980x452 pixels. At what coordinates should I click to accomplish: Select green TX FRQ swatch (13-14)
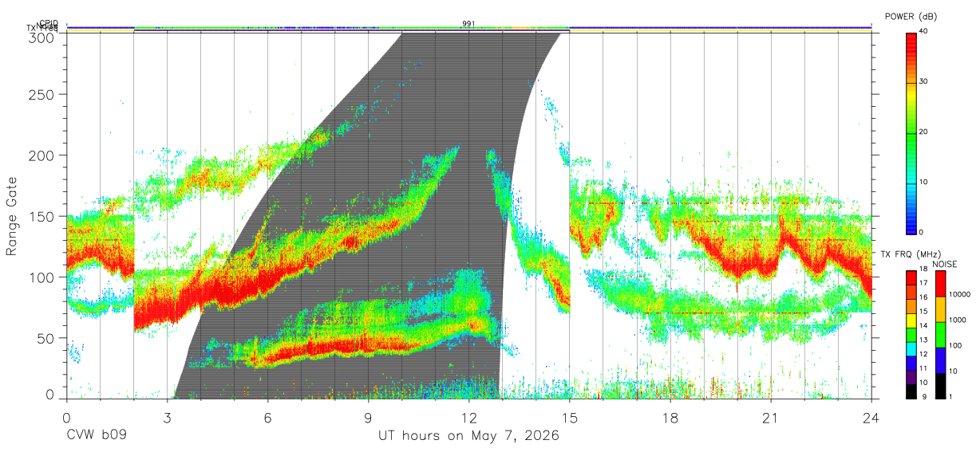(911, 335)
